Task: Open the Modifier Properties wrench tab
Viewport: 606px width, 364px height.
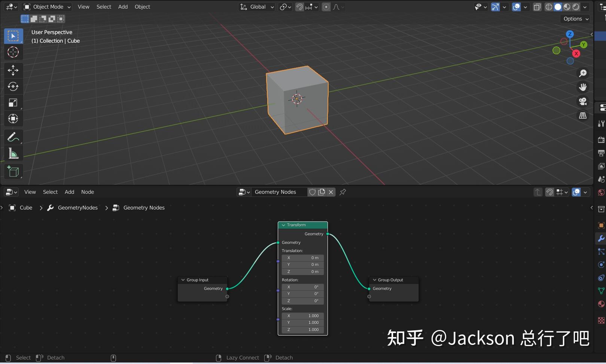Action: 601,238
